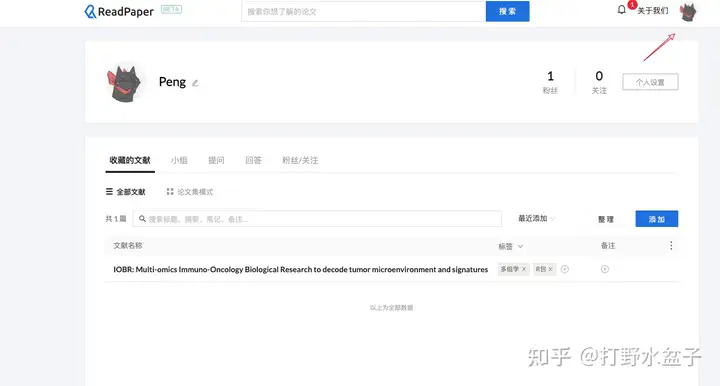Remove the 多组学 tag with its X

pyautogui.click(x=523, y=269)
